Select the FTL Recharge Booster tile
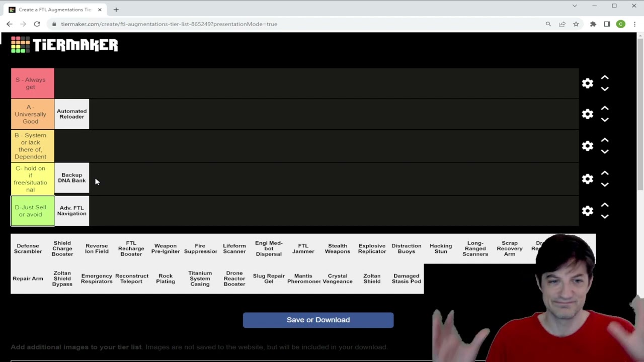The height and width of the screenshot is (362, 644). click(131, 249)
